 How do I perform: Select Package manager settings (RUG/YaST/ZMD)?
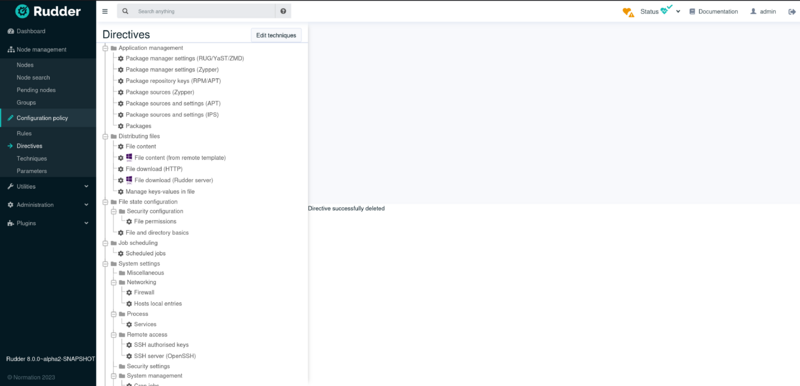185,59
